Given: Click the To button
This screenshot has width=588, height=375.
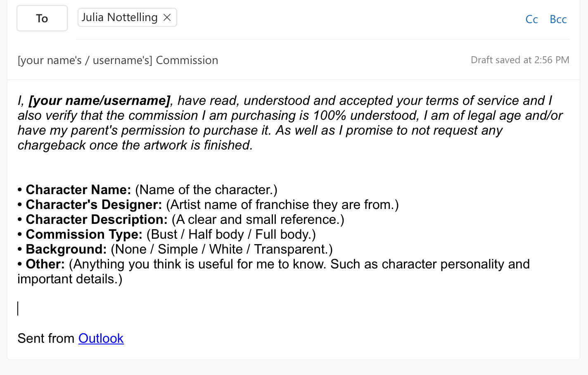Looking at the screenshot, I should coord(42,18).
